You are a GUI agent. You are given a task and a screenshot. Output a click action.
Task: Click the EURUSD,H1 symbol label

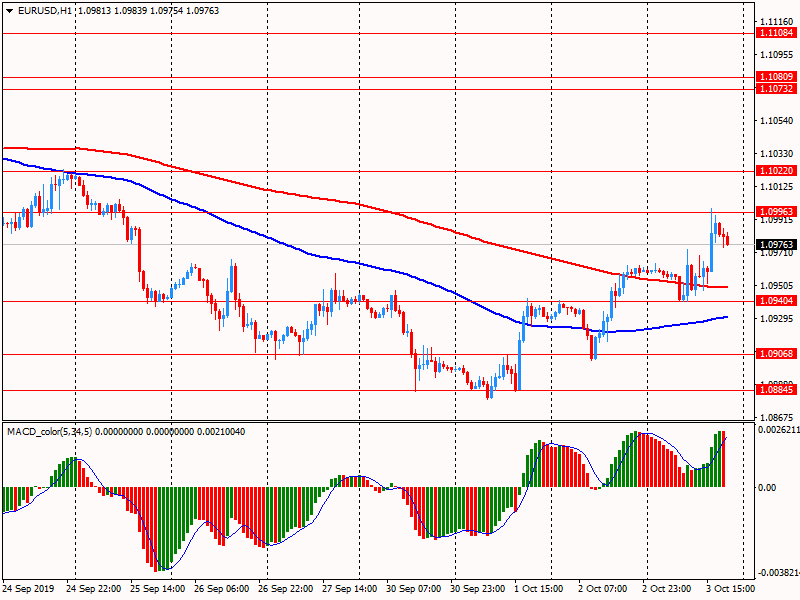pyautogui.click(x=45, y=10)
